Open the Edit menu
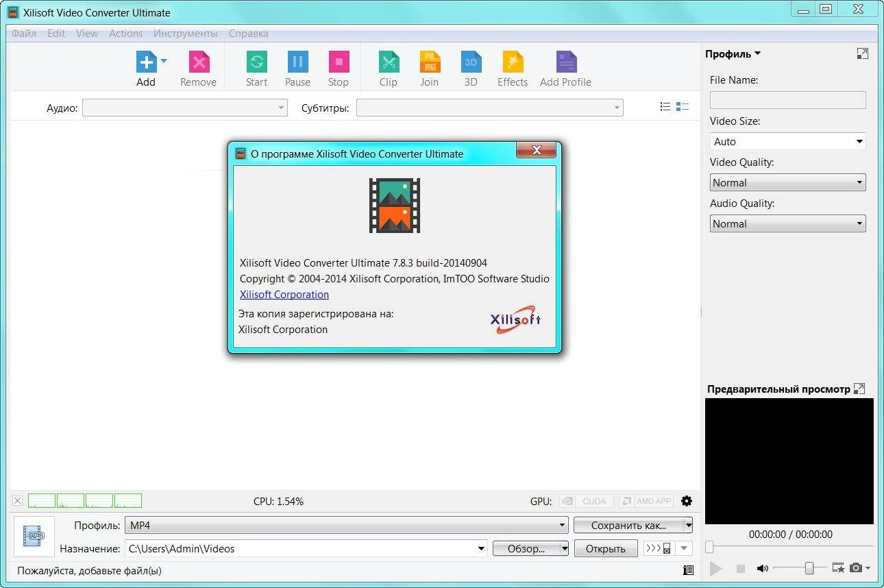 (56, 33)
